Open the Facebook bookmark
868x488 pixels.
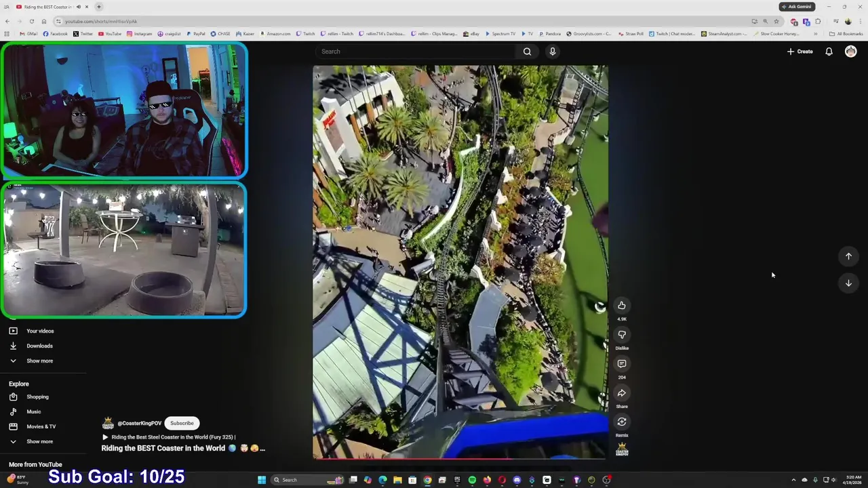tap(56, 33)
